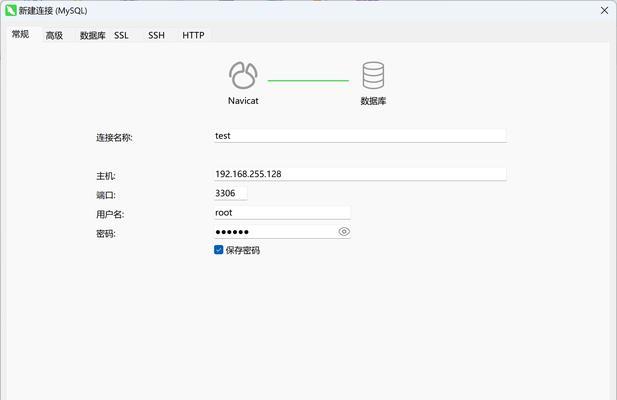Viewport: 617px width, 400px height.
Task: Click the 新建连接 (MySQL) window title
Action: 53,11
